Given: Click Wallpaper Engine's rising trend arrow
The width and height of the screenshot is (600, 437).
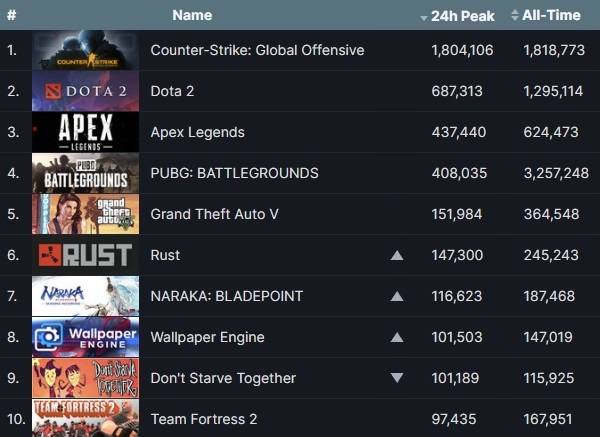Looking at the screenshot, I should [397, 337].
